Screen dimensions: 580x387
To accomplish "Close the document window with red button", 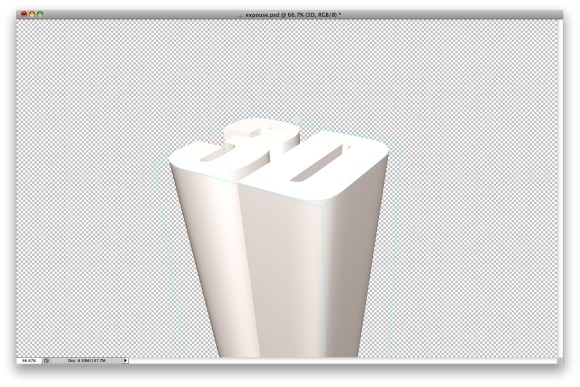I will pyautogui.click(x=24, y=14).
